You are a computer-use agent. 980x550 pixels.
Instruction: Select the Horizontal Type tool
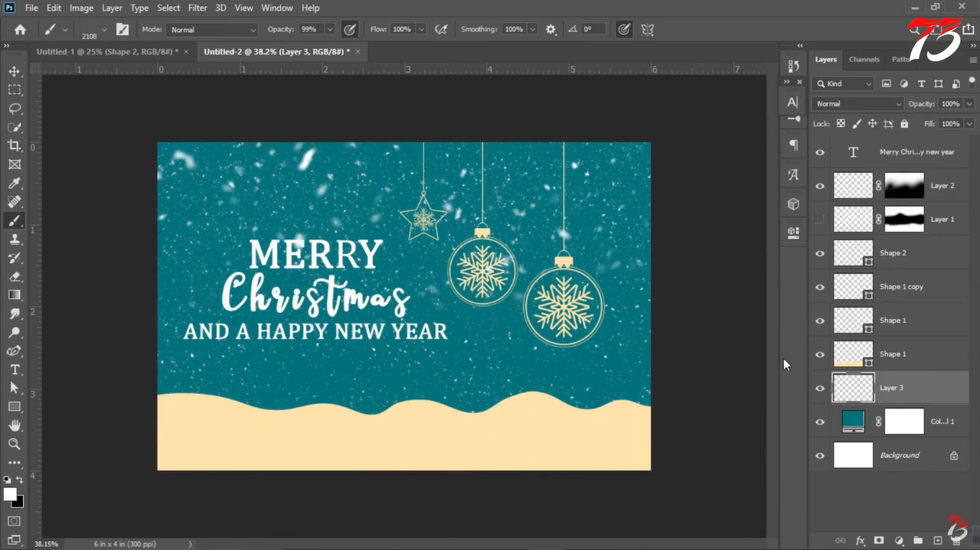click(x=15, y=369)
